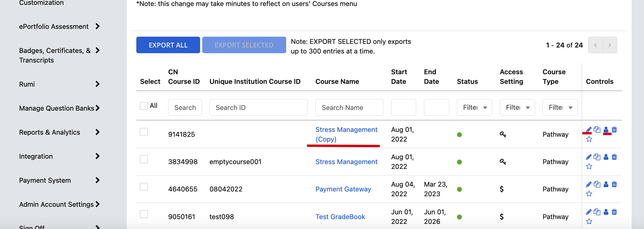
Task: Select checkbox for course 3834998
Action: coord(144,159)
